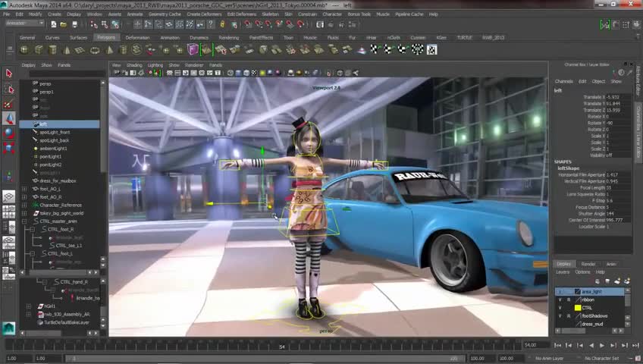Select the Lasso select tool

tap(9, 89)
